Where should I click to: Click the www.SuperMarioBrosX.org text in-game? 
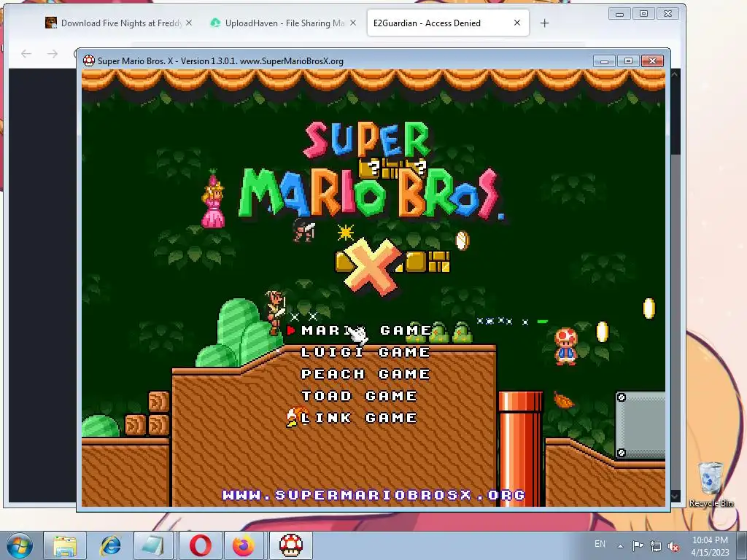click(x=373, y=495)
